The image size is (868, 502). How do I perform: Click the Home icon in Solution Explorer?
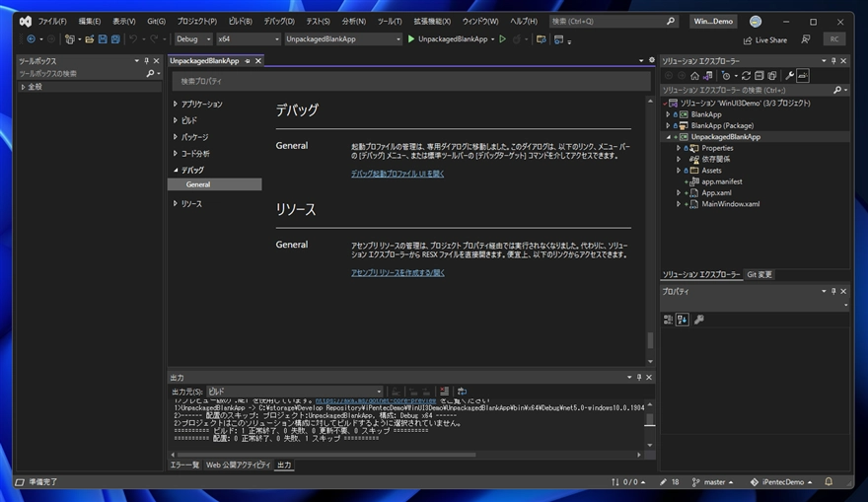694,75
